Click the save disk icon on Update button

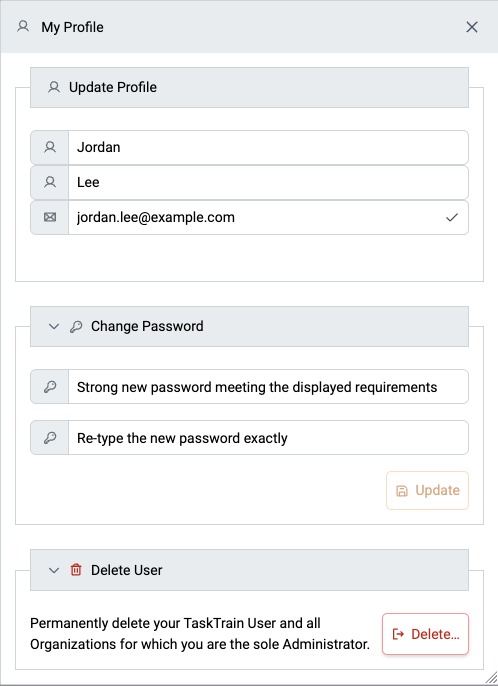click(402, 491)
